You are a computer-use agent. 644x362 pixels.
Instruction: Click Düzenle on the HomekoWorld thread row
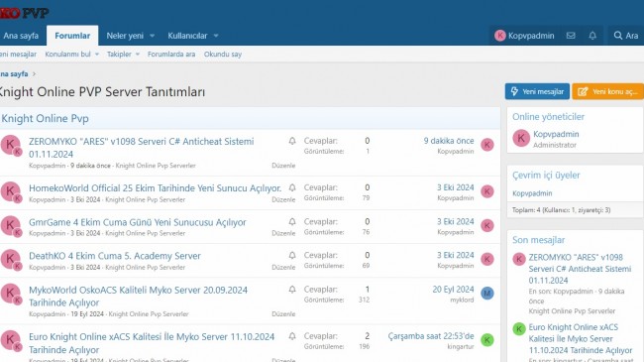(283, 199)
